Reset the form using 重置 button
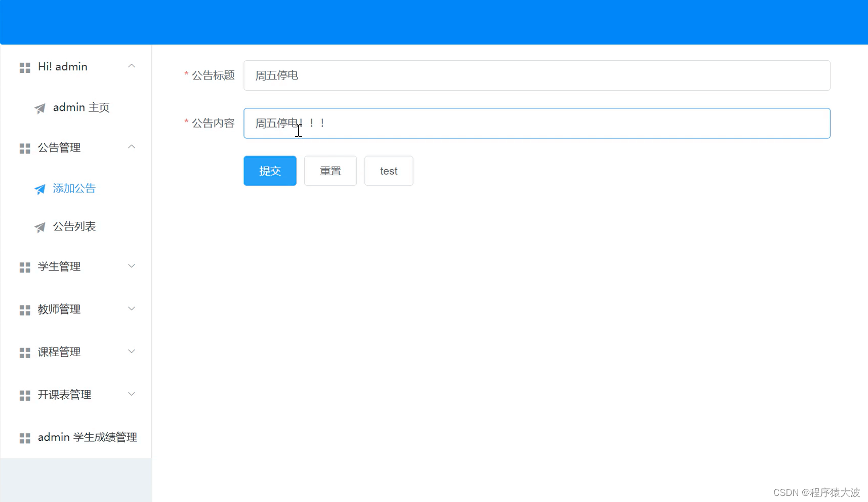 pyautogui.click(x=330, y=171)
